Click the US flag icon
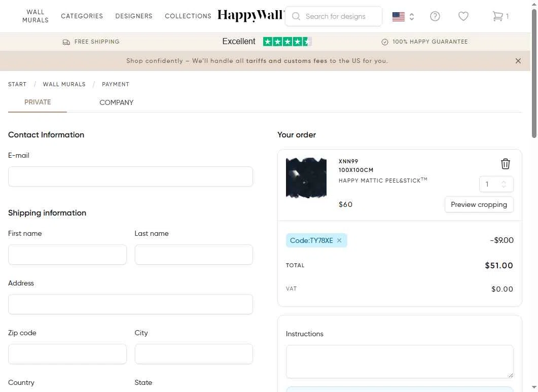Screen dimensions: 538x392 pos(399,16)
